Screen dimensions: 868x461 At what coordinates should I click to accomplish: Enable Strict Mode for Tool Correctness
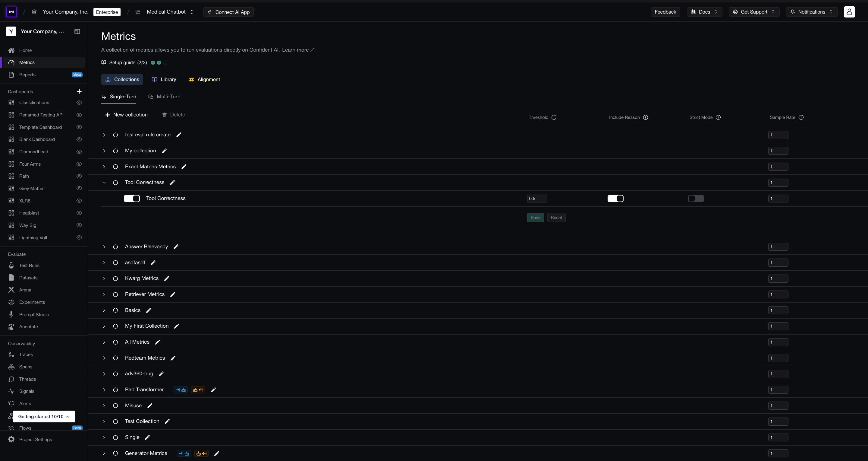coord(696,199)
